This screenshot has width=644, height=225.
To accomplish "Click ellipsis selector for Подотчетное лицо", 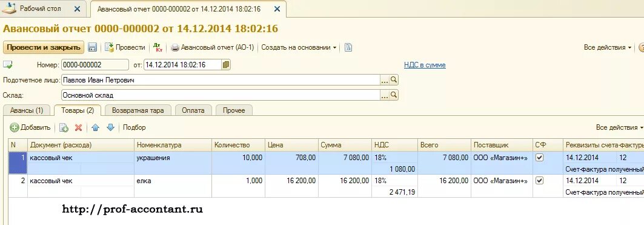I will 385,80.
